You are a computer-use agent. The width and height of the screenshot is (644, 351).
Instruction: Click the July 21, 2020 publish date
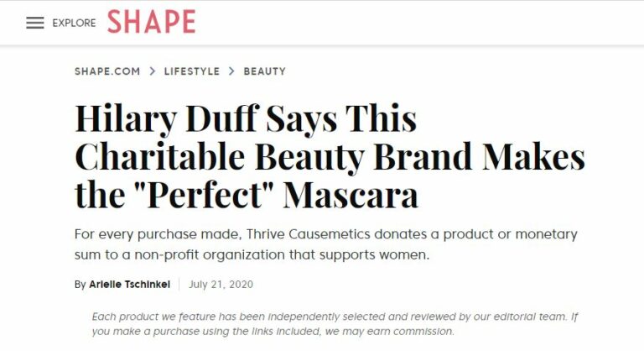[221, 285]
